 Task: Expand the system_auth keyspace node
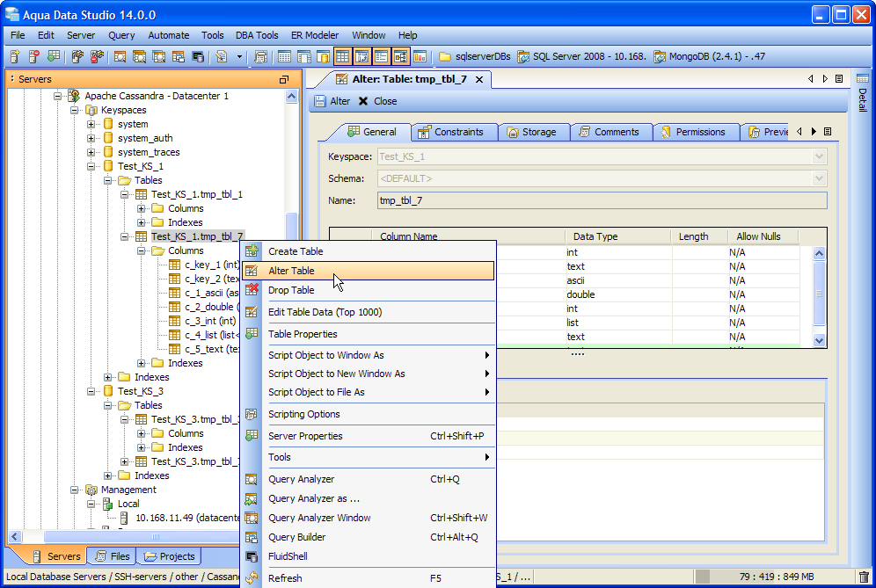pos(91,138)
